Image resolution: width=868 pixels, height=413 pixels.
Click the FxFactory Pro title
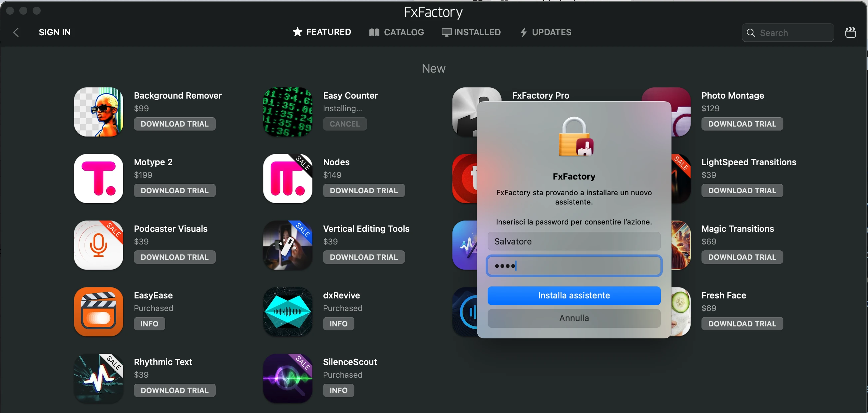(540, 95)
